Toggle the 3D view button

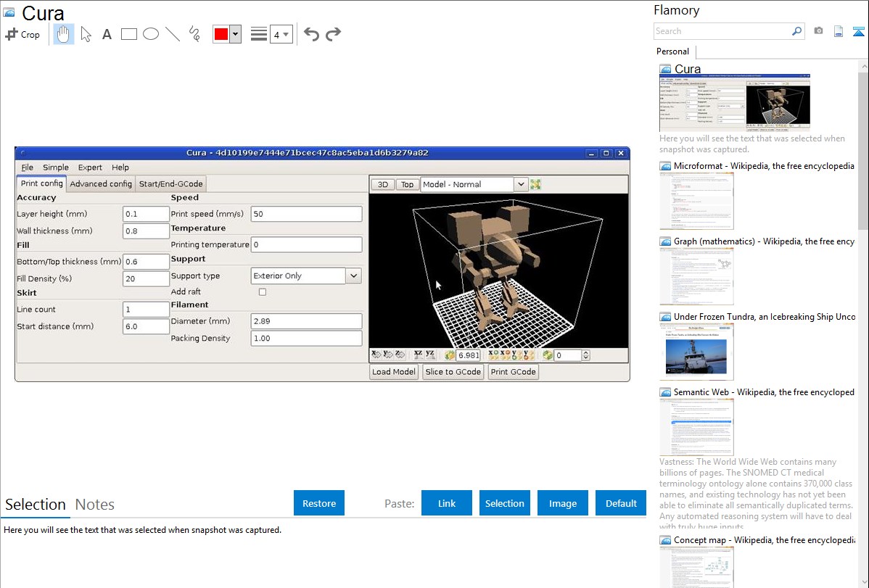click(x=382, y=185)
